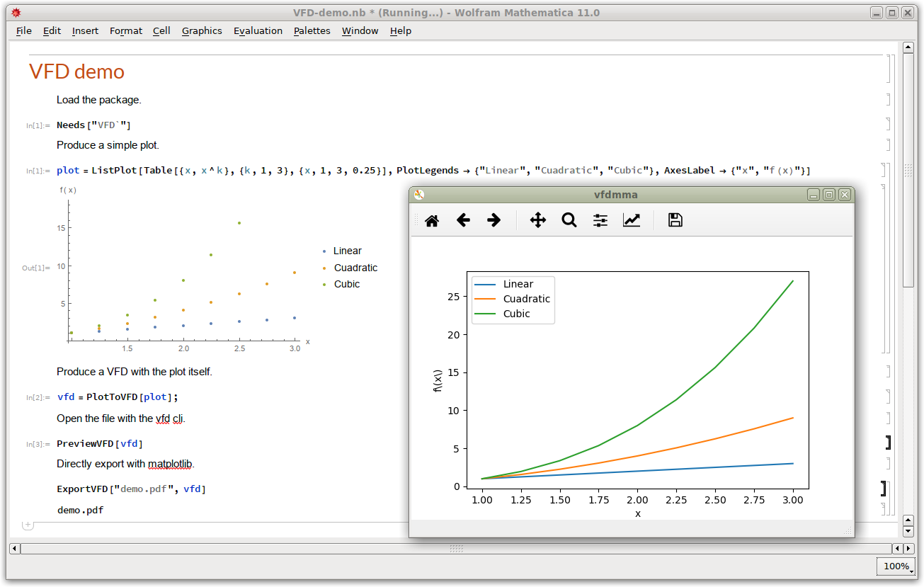924x587 pixels.
Task: Open Configure subplots sliders icon
Action: tap(600, 221)
